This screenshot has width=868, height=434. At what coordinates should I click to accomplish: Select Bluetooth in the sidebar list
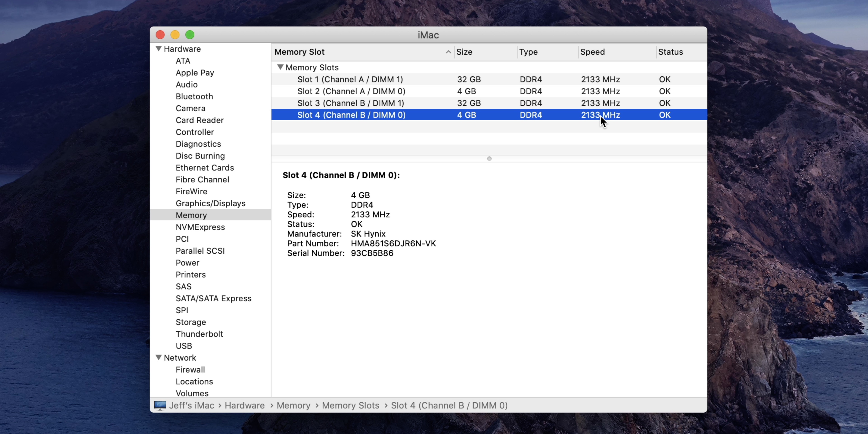point(194,96)
